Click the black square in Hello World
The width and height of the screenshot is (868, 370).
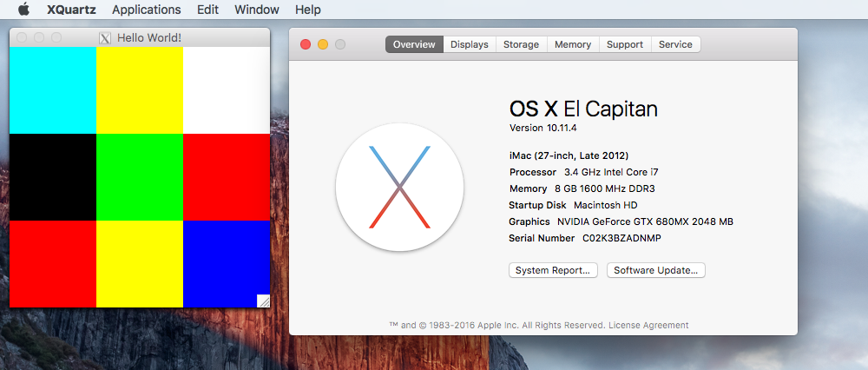pos(53,177)
